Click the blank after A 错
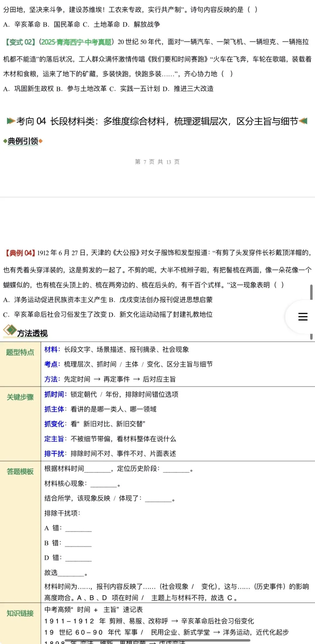Image resolution: width=315 pixels, height=644 pixels. click(x=78, y=528)
